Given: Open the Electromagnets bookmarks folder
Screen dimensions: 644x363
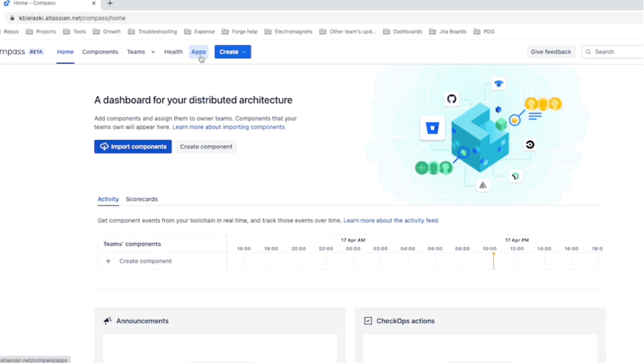Looking at the screenshot, I should point(289,32).
